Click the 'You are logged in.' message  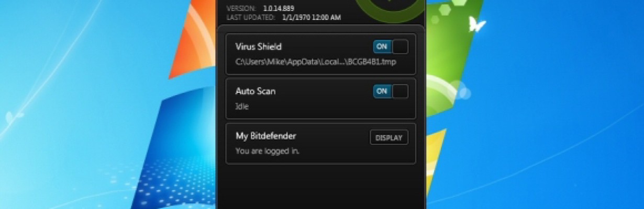[x=267, y=151]
